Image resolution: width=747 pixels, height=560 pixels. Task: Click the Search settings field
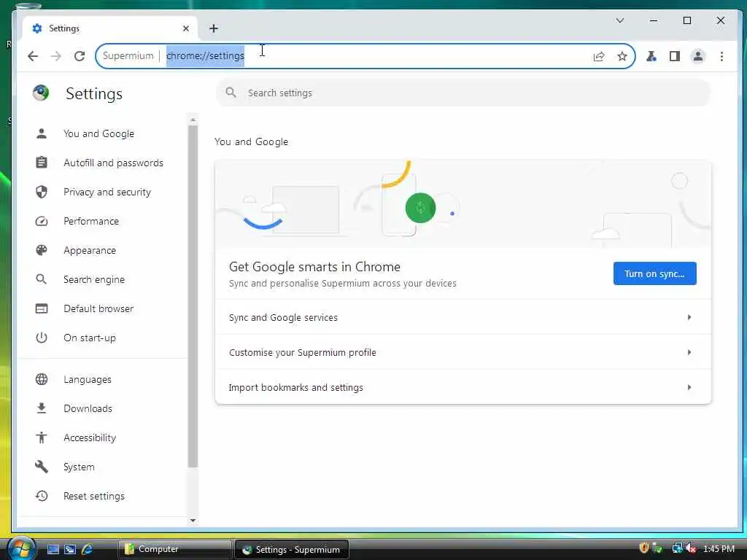pos(463,93)
